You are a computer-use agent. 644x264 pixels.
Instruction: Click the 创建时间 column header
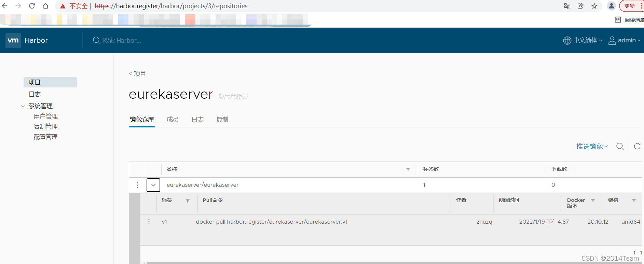[509, 200]
